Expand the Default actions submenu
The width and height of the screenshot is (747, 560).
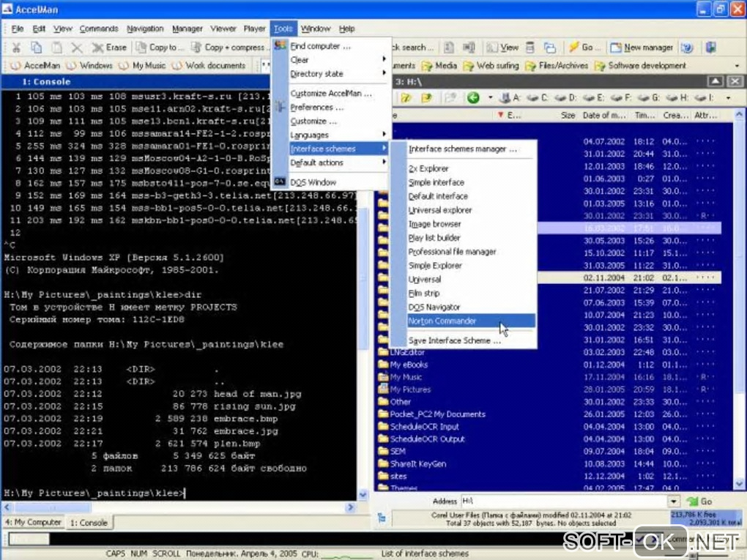tap(330, 163)
